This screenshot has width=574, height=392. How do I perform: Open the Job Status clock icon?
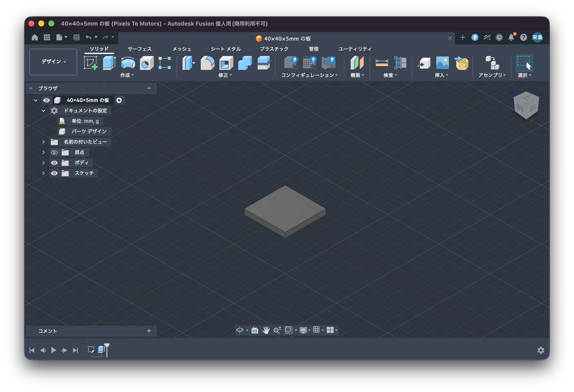point(499,37)
